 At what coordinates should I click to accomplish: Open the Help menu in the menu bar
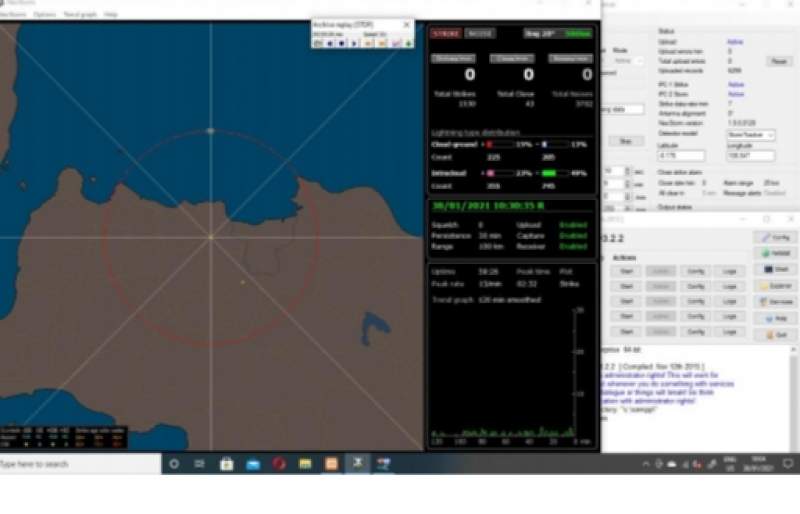click(x=110, y=15)
